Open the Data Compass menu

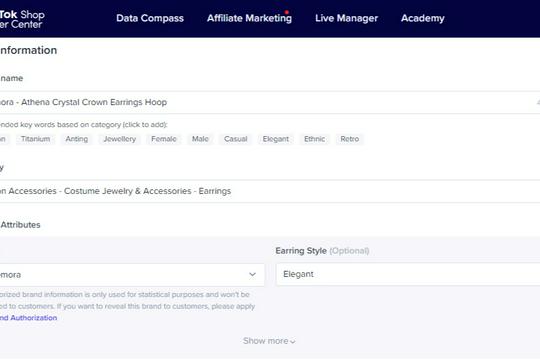coord(150,18)
